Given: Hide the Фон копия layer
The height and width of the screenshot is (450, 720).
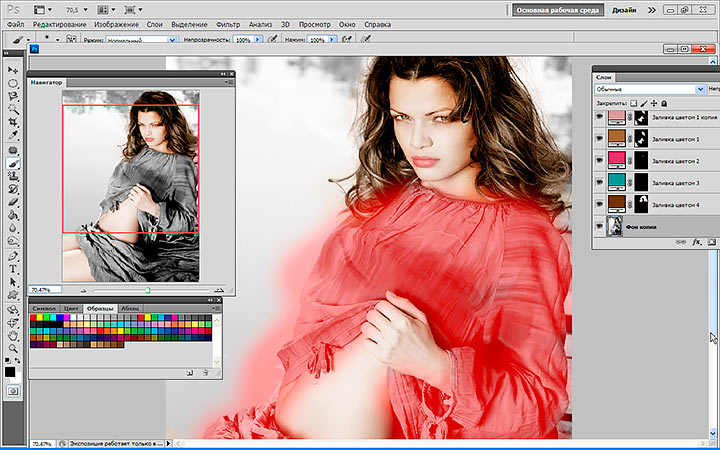Looking at the screenshot, I should [600, 227].
